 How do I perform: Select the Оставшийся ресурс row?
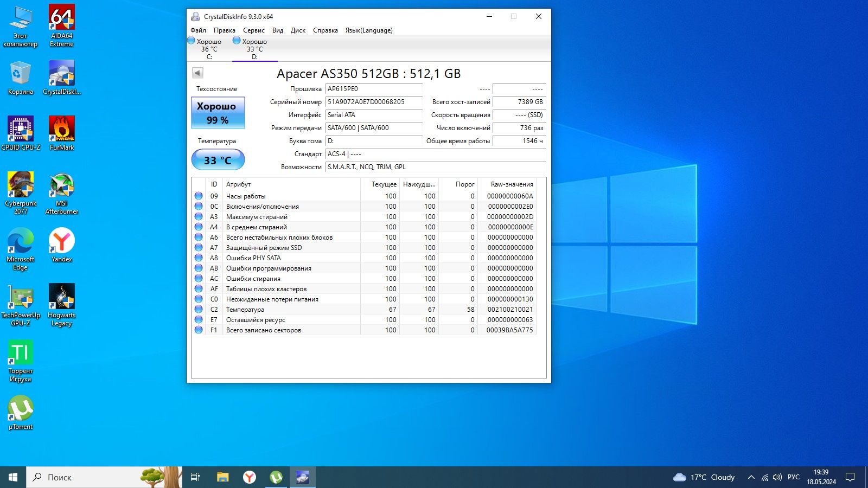(x=364, y=320)
